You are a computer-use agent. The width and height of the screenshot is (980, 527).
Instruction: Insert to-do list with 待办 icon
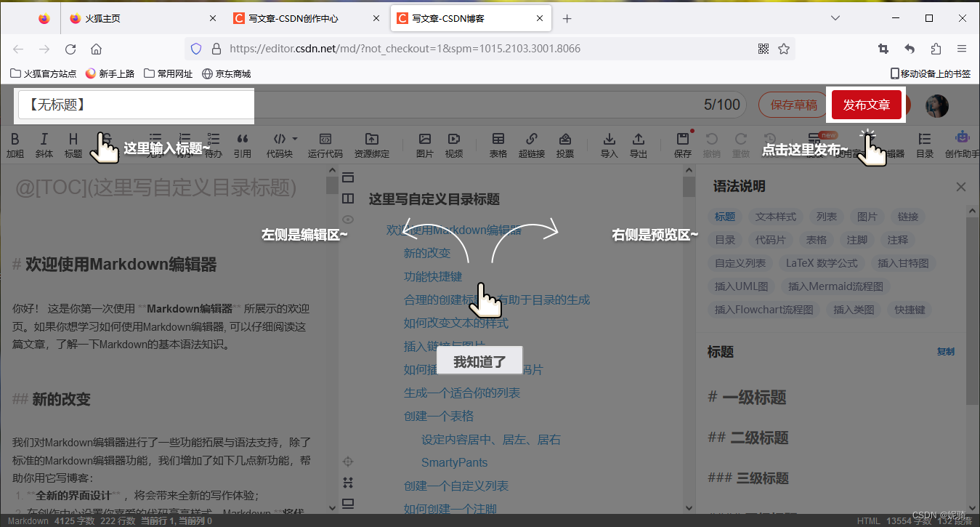coord(214,145)
